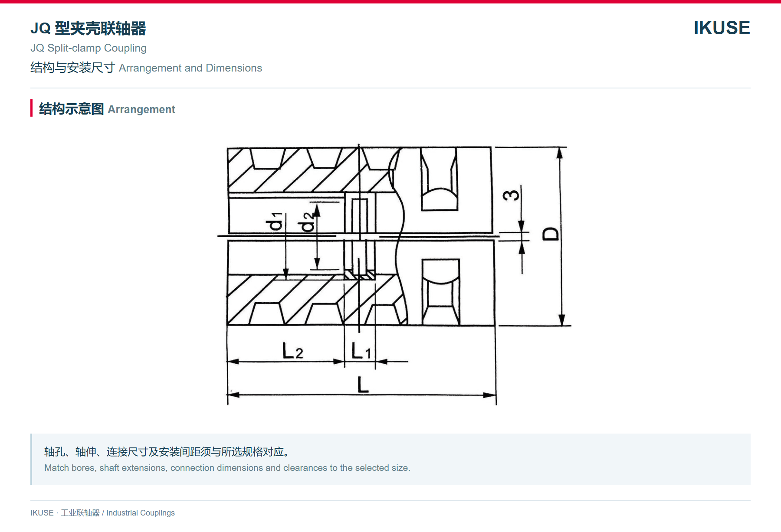Image resolution: width=781 pixels, height=532 pixels.
Task: Click the subtitle 'JQ Split-clamp Coupling'
Action: (x=89, y=48)
